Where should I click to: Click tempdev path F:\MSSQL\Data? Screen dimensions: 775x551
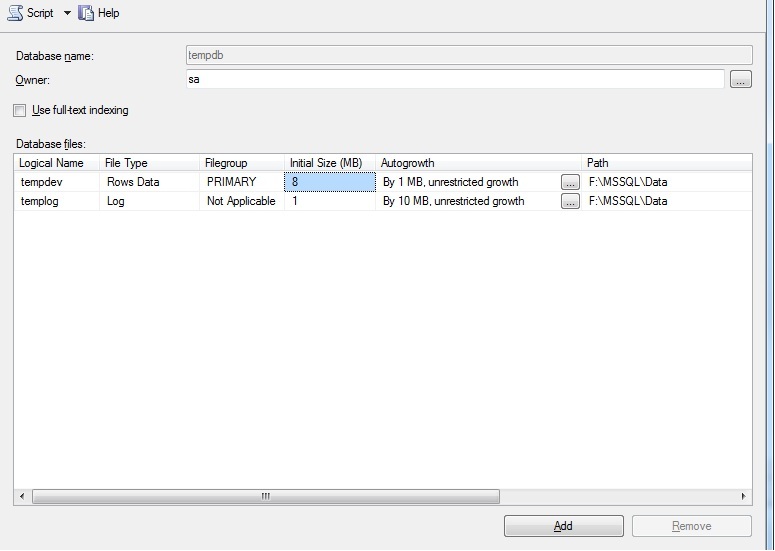(667, 182)
